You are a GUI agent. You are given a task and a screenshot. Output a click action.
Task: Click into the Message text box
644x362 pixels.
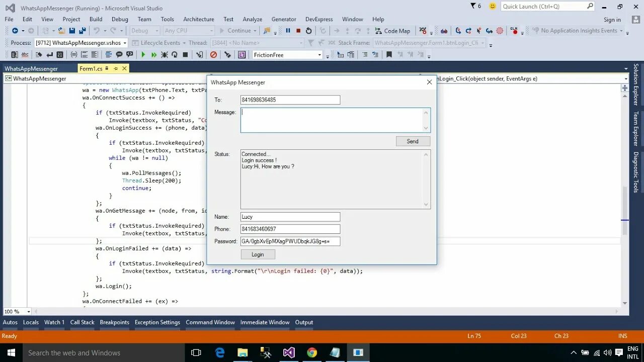pyautogui.click(x=332, y=120)
